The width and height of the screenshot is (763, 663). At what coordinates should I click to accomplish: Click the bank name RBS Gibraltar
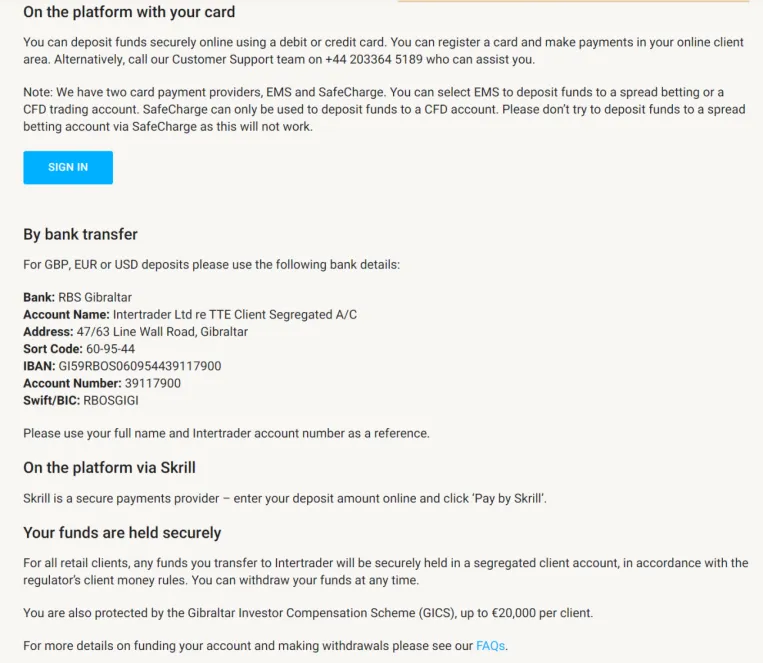(x=95, y=297)
